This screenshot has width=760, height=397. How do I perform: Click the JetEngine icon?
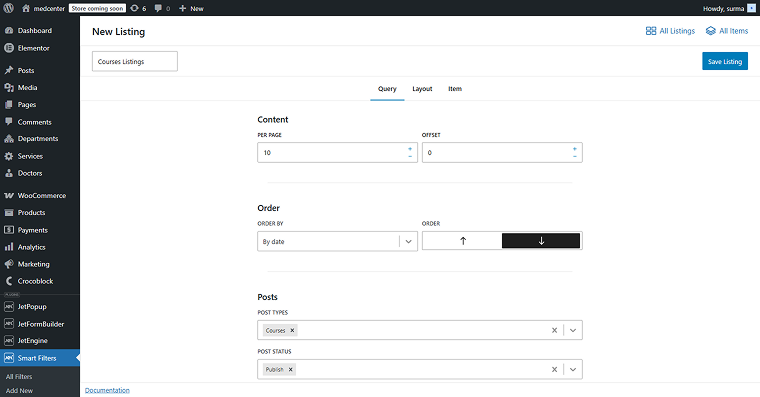click(x=9, y=341)
